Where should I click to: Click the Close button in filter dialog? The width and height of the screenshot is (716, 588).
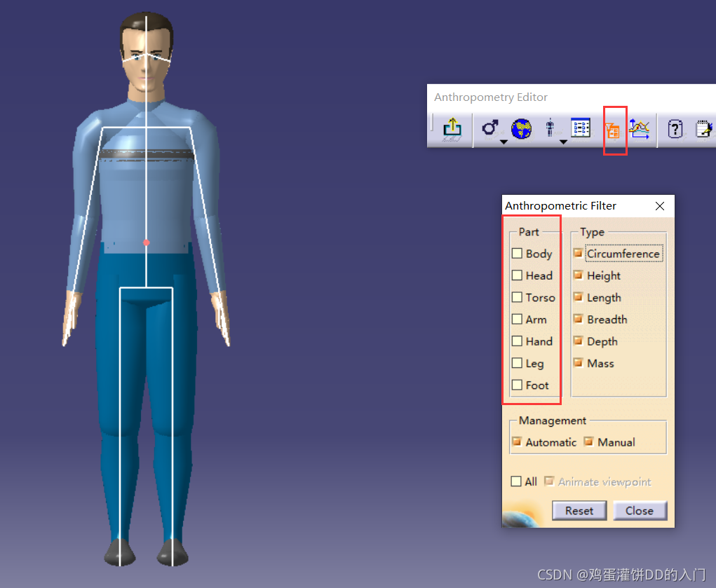pyautogui.click(x=640, y=510)
